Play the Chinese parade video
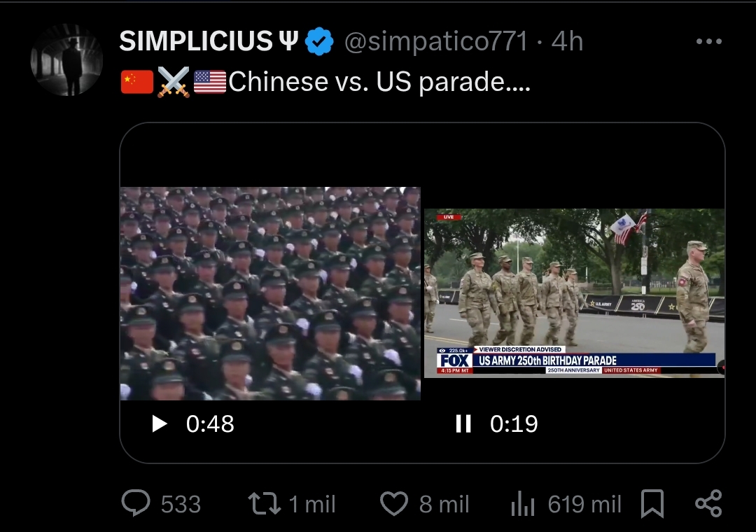 click(160, 424)
